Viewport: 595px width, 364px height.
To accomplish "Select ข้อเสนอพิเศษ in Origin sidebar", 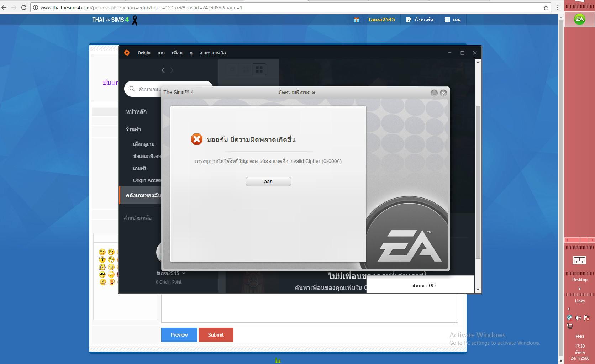I will pyautogui.click(x=147, y=156).
